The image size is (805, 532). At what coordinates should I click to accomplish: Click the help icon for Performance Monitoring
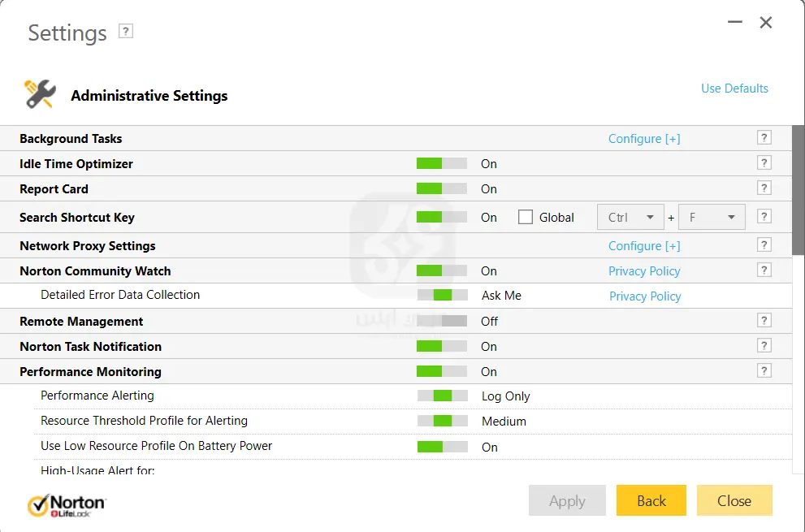pos(764,370)
